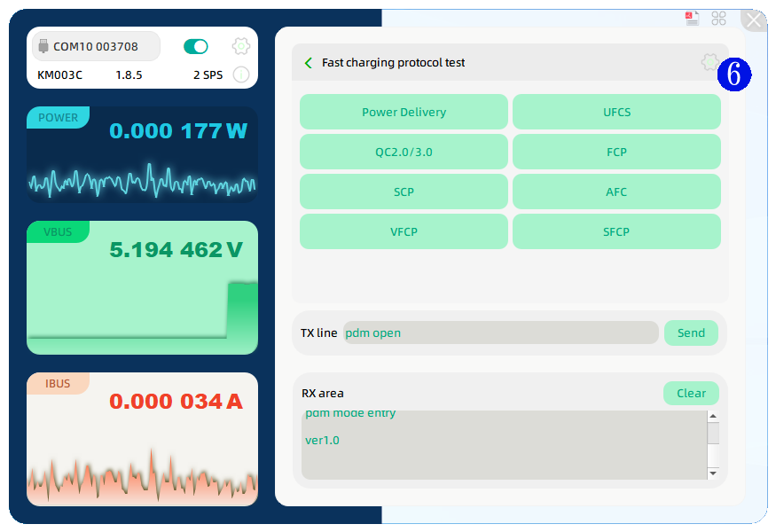
Task: Click the 2 SPS sample rate text
Action: coord(208,74)
